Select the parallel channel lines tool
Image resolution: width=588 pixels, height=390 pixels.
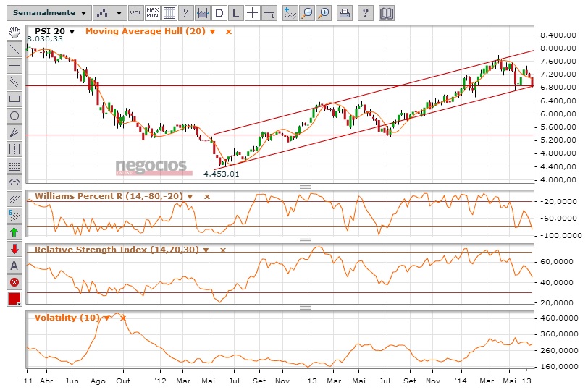14,82
